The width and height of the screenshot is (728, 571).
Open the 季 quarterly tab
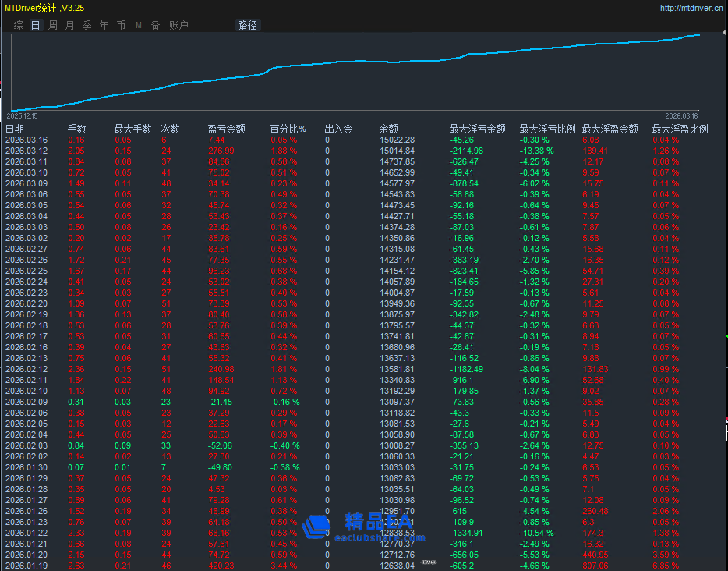tap(87, 25)
